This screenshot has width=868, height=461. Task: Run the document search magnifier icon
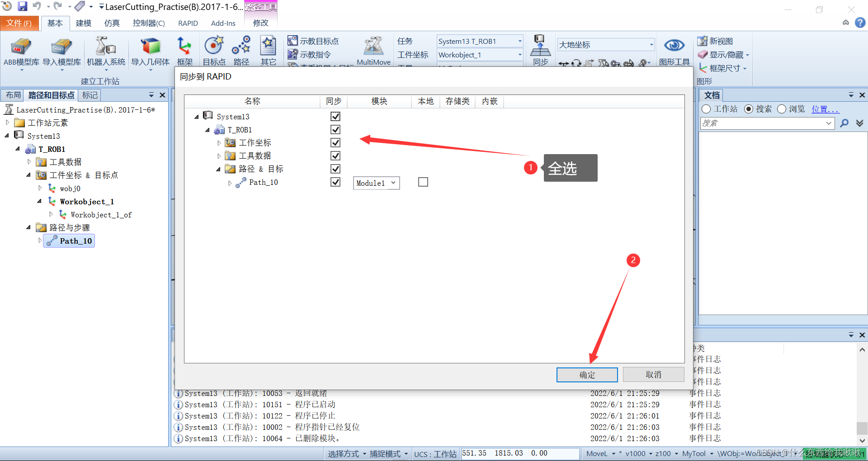pyautogui.click(x=844, y=123)
